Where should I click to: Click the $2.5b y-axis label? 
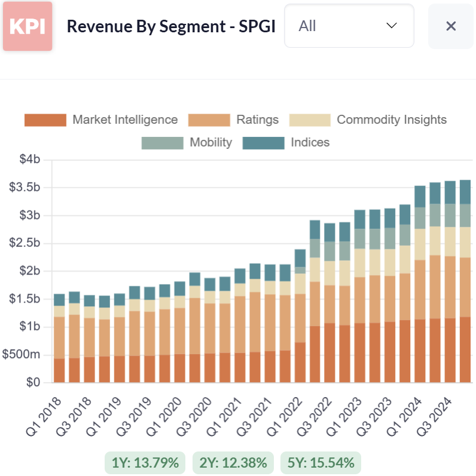25,243
